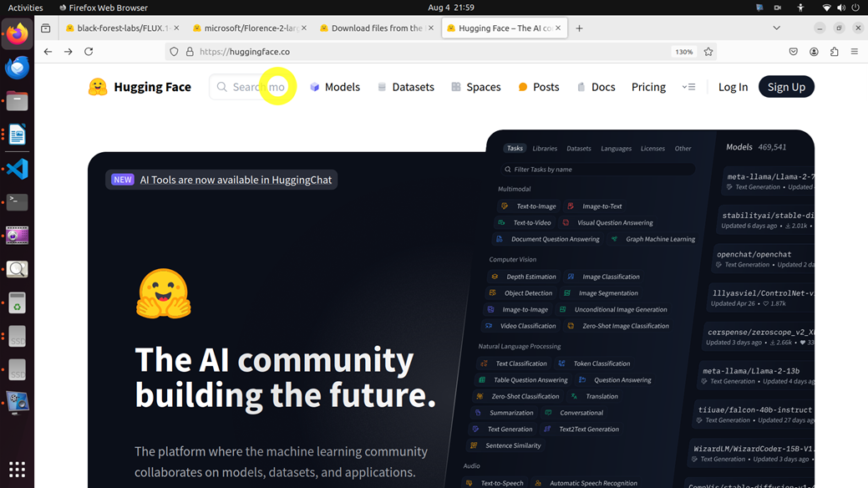Open the system volume indicator
The image size is (868, 488).
coord(841,8)
